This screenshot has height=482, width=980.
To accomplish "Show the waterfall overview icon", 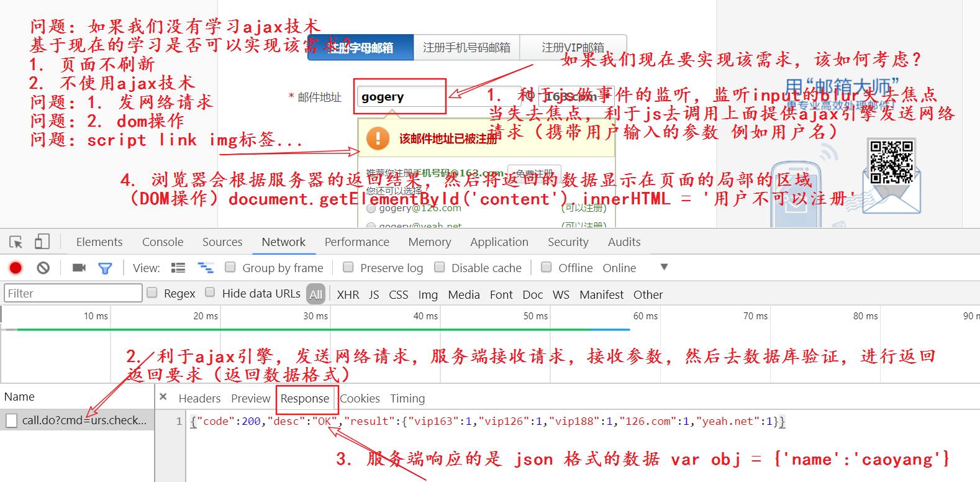I will point(206,268).
